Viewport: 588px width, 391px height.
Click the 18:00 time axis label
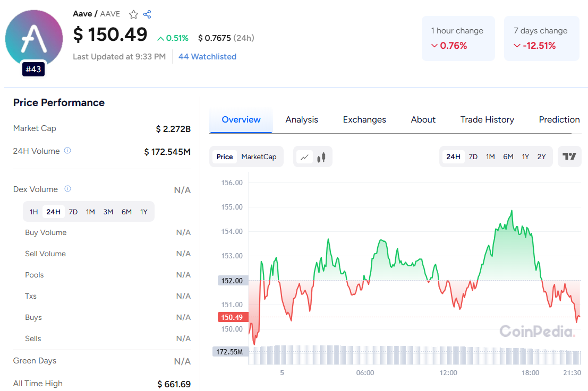point(530,373)
